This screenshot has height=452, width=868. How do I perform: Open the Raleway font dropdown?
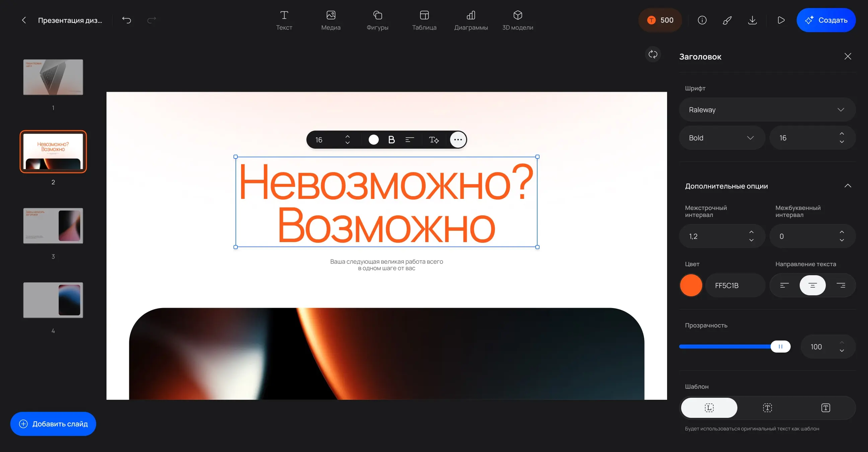tap(767, 109)
